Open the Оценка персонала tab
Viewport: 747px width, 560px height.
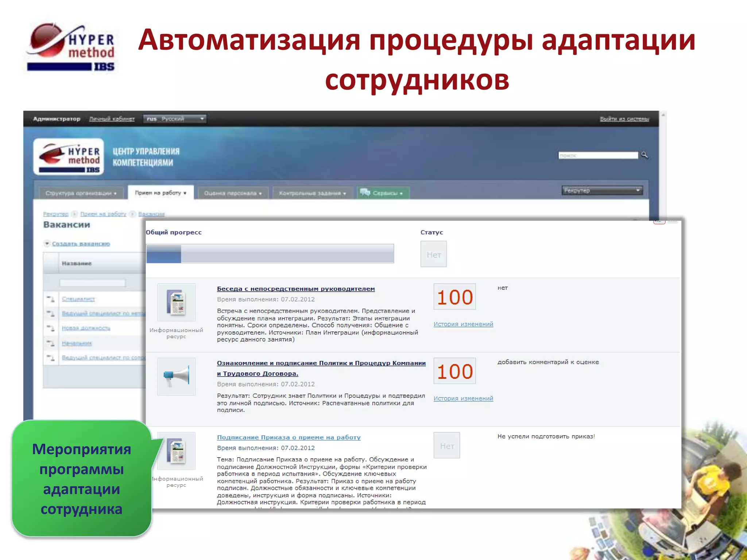coord(233,193)
